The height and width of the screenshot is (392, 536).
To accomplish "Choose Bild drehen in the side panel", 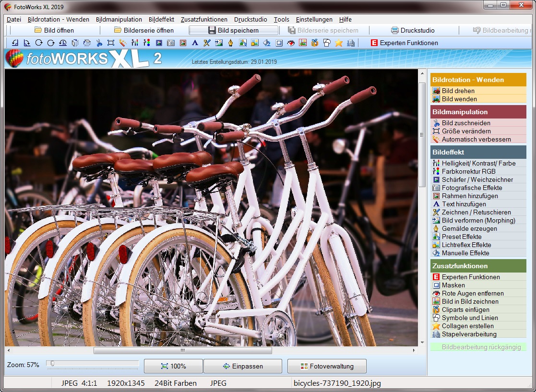I will pyautogui.click(x=478, y=91).
